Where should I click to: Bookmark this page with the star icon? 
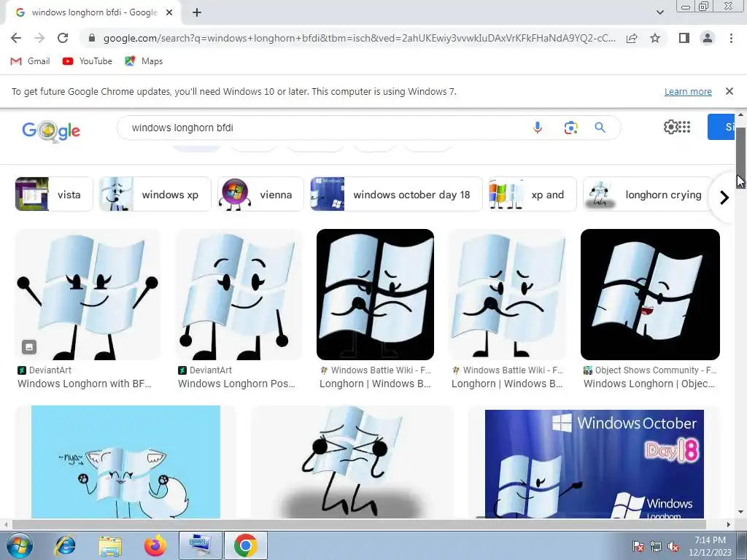coord(655,38)
